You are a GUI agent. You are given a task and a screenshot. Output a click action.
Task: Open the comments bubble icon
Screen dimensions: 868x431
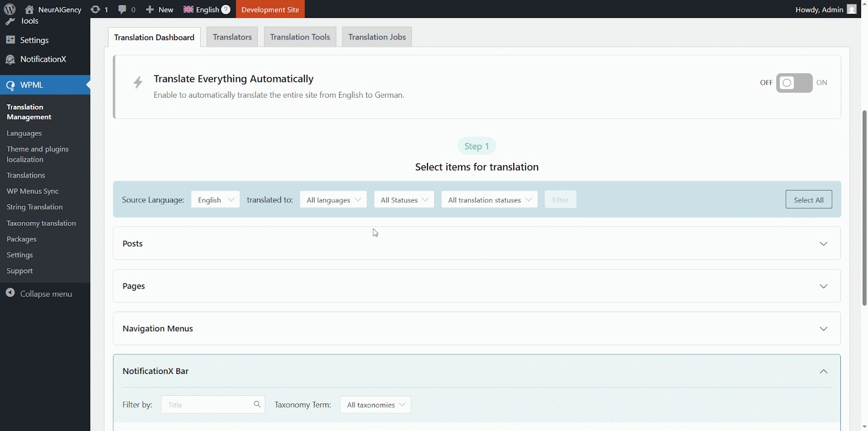click(123, 9)
